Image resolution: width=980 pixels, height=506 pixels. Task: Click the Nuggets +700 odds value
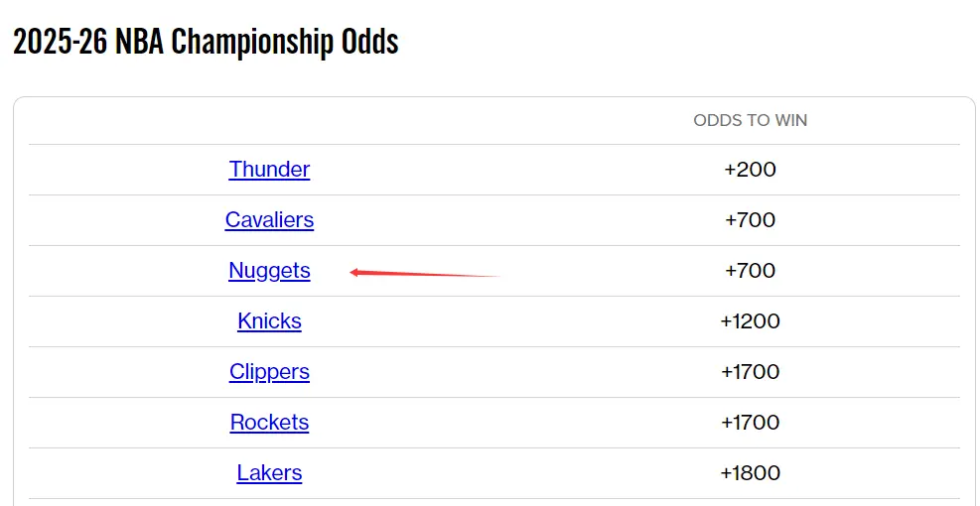pos(750,271)
